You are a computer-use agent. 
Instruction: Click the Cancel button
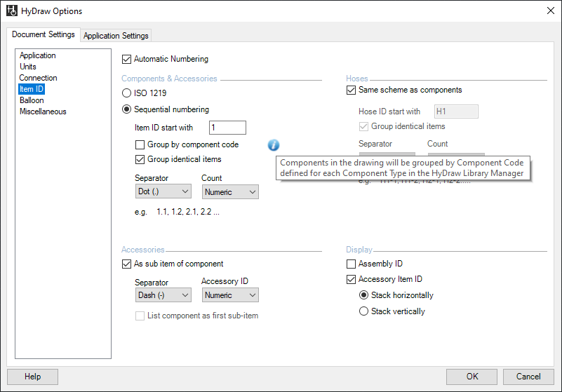click(x=528, y=377)
